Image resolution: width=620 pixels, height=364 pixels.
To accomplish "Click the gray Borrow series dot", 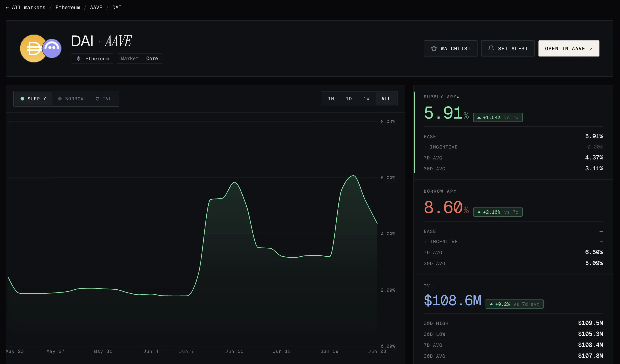I will 60,99.
